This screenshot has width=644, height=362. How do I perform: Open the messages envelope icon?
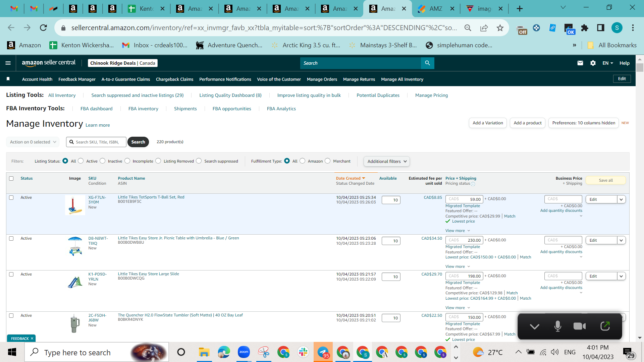coord(580,63)
